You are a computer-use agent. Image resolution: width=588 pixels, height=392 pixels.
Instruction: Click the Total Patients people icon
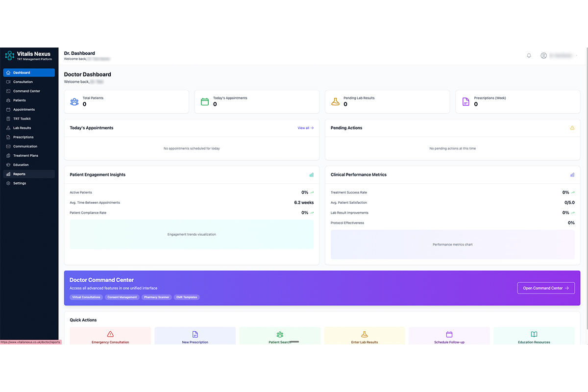tap(74, 101)
